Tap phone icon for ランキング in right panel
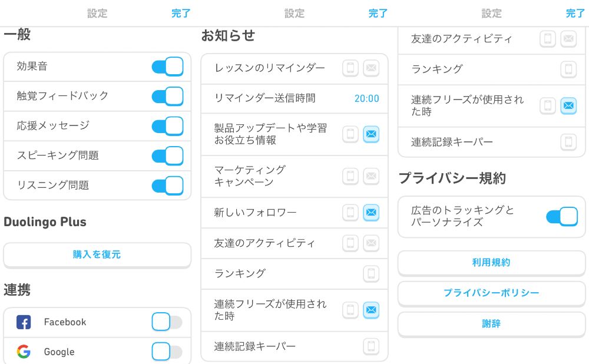Screen dimensions: 589x364 point(568,69)
